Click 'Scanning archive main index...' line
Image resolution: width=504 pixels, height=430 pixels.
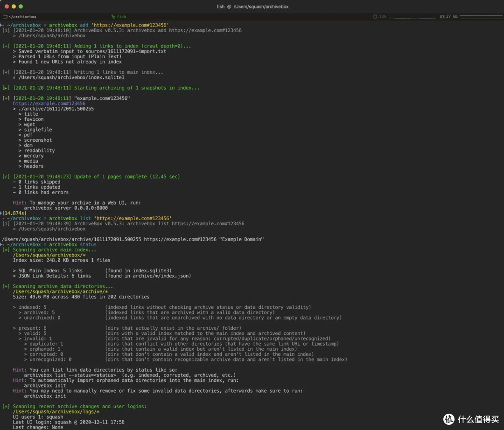(x=49, y=250)
